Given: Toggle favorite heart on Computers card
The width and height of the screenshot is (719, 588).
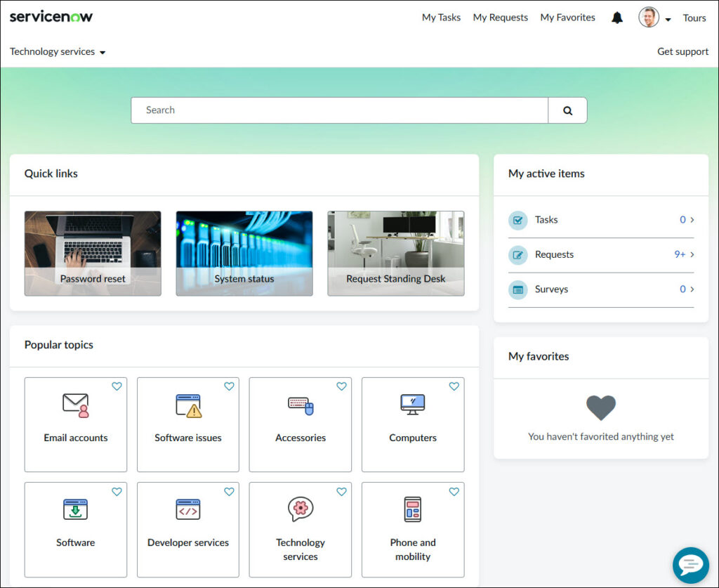Looking at the screenshot, I should click(454, 386).
